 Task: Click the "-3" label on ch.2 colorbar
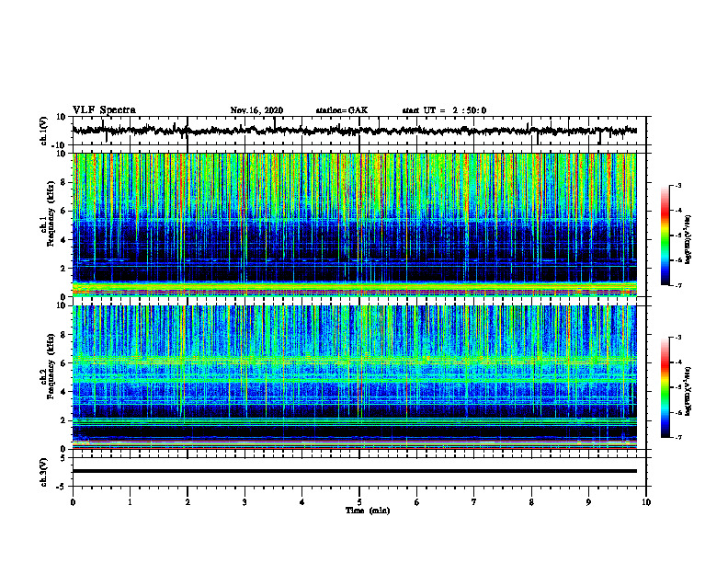(677, 338)
